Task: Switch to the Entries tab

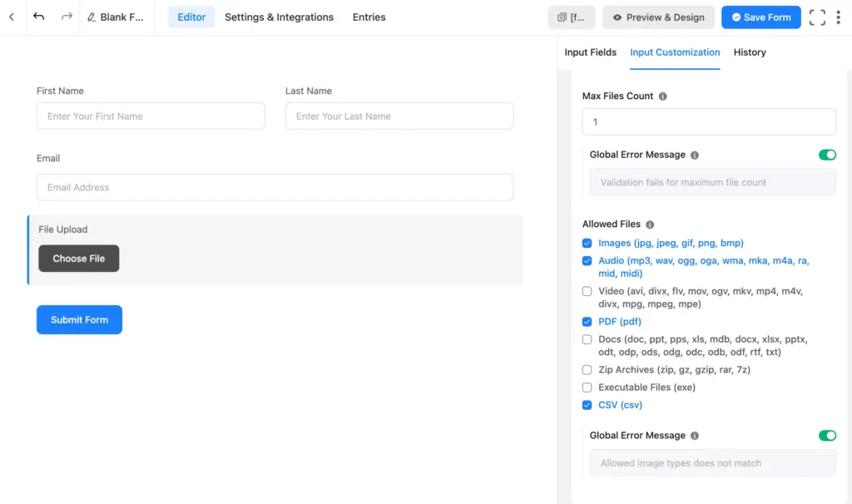Action: [369, 17]
